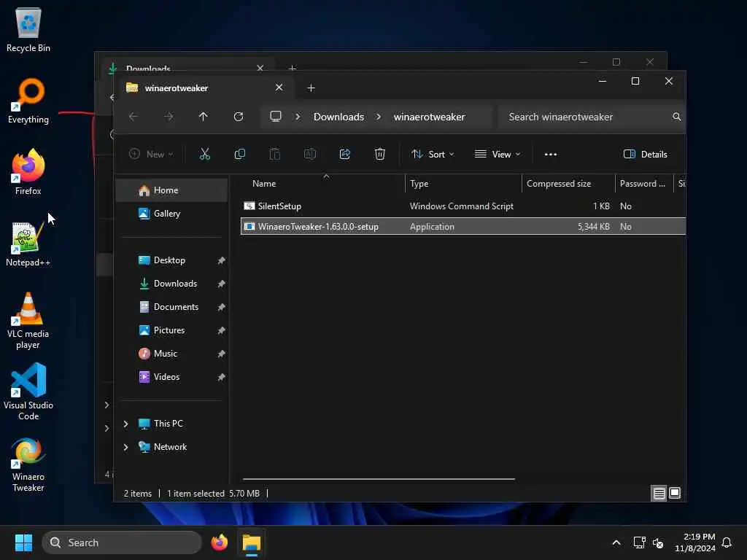Open the notification bell in system tray
This screenshot has width=747, height=560.
(x=727, y=542)
